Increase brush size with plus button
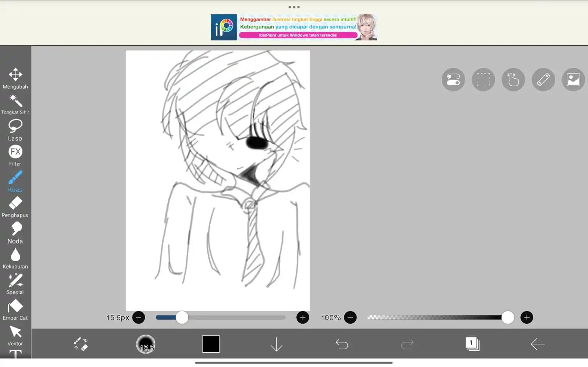 303,317
